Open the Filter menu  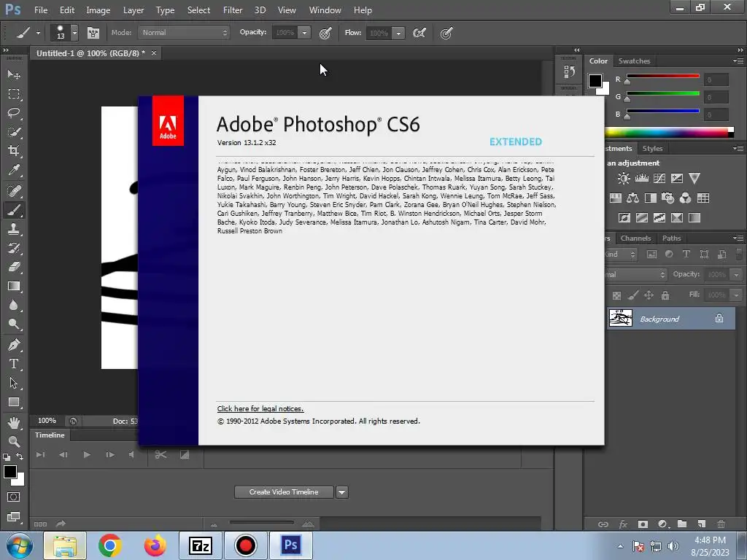(x=233, y=10)
